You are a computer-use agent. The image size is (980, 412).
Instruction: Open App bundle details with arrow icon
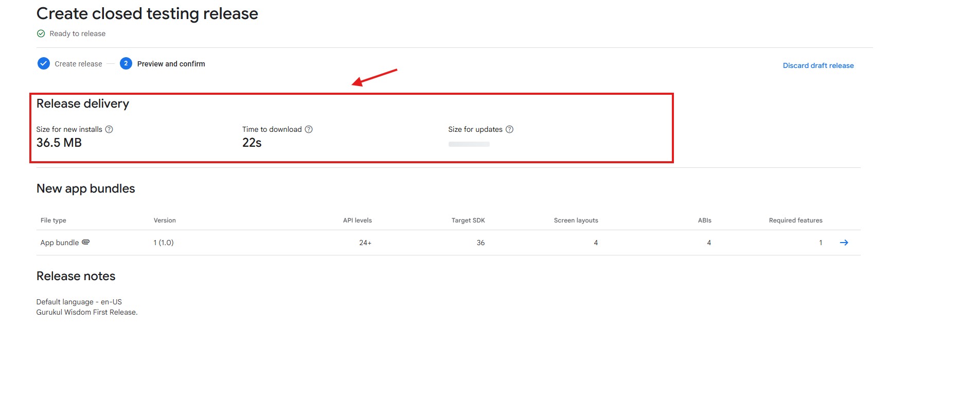pos(844,243)
